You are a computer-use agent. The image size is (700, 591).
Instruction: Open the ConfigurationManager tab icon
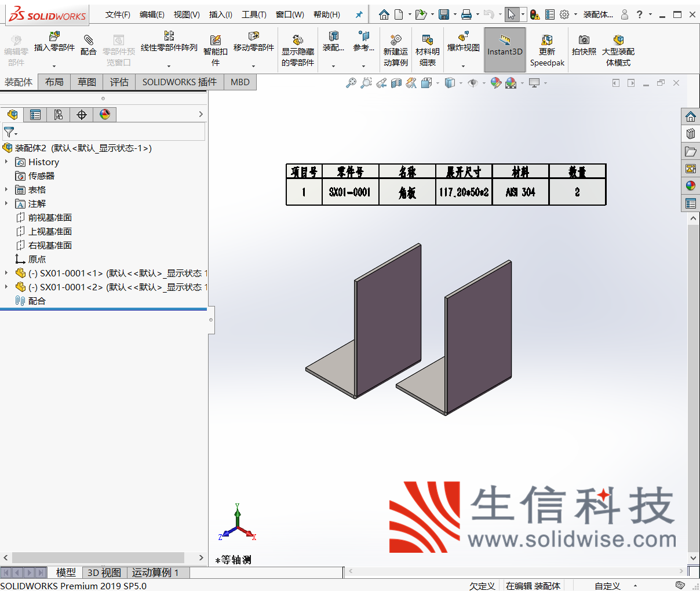tap(59, 115)
